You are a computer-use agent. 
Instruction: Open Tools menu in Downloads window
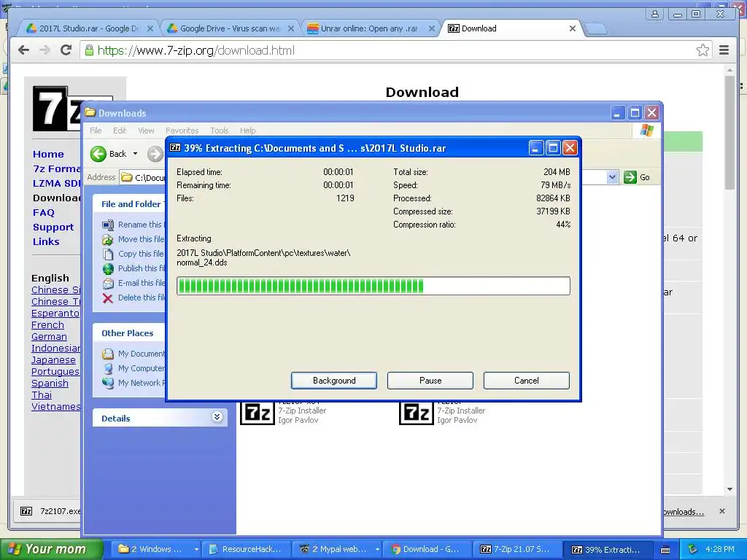(x=219, y=131)
